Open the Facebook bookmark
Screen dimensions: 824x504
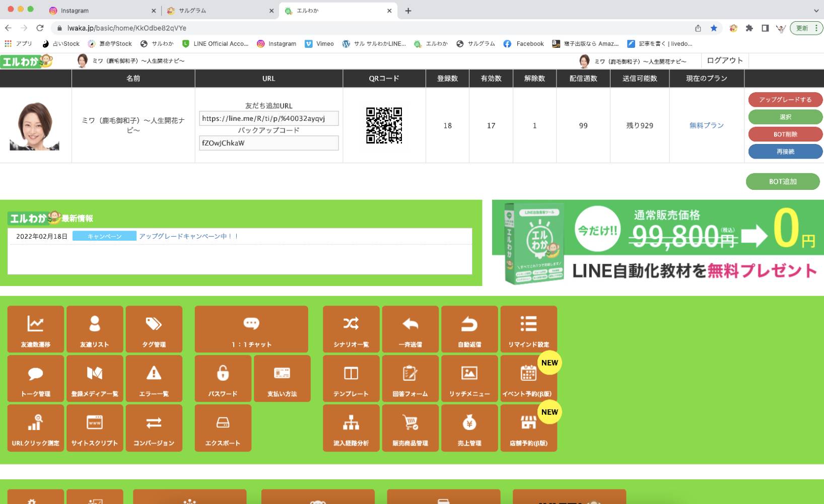click(x=524, y=44)
